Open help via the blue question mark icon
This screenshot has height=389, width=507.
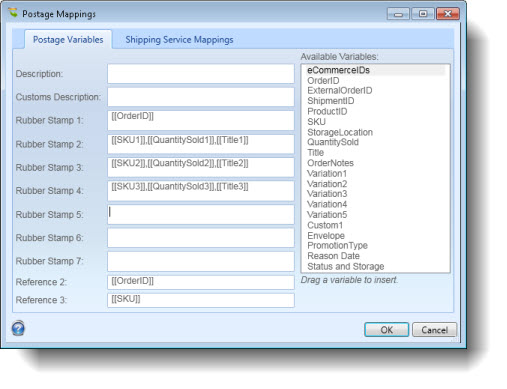18,328
